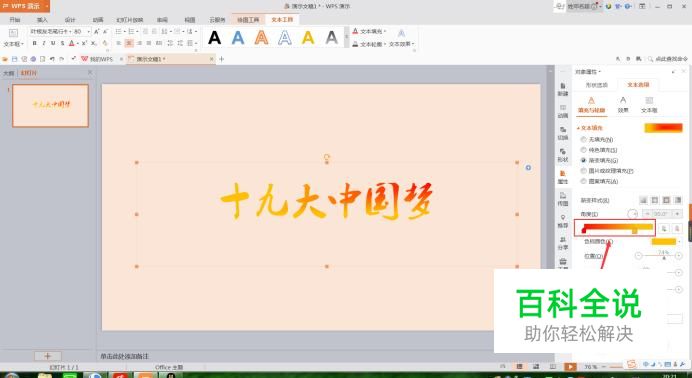692x378 pixels.
Task: Select slide 1 thumbnail
Action: click(50, 106)
